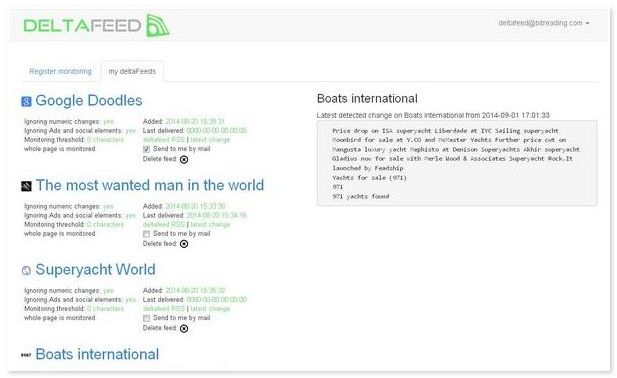Image resolution: width=617 pixels, height=378 pixels.
Task: Click 'Latest detected change on Boats international' line
Action: 433,115
